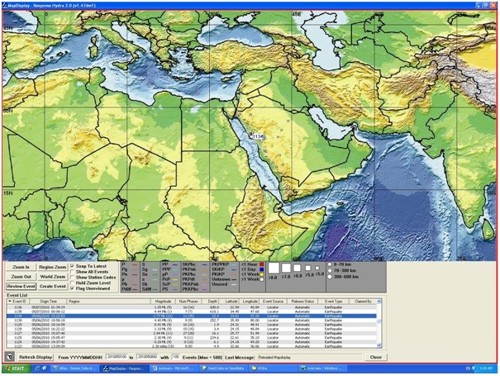Uncheck Snap To Latest option
The image size is (500, 376).
[x=72, y=266]
